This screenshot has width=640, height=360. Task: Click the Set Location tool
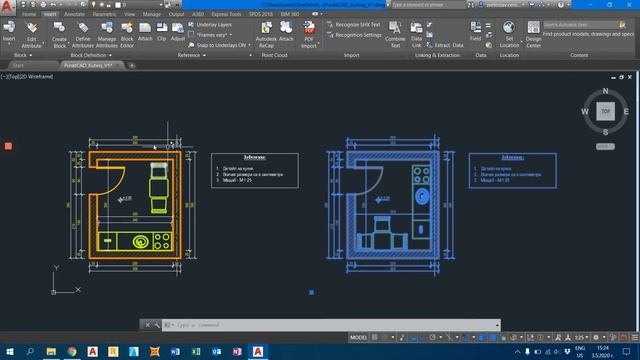509,35
